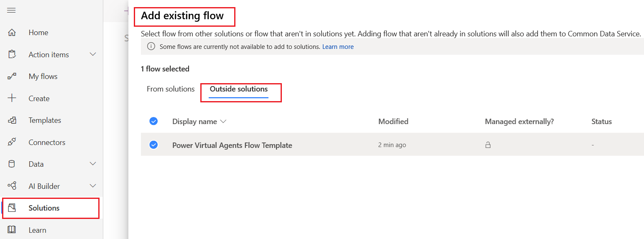Viewport: 644px width, 239px height.
Task: Expand the Data section chevron
Action: (x=93, y=164)
